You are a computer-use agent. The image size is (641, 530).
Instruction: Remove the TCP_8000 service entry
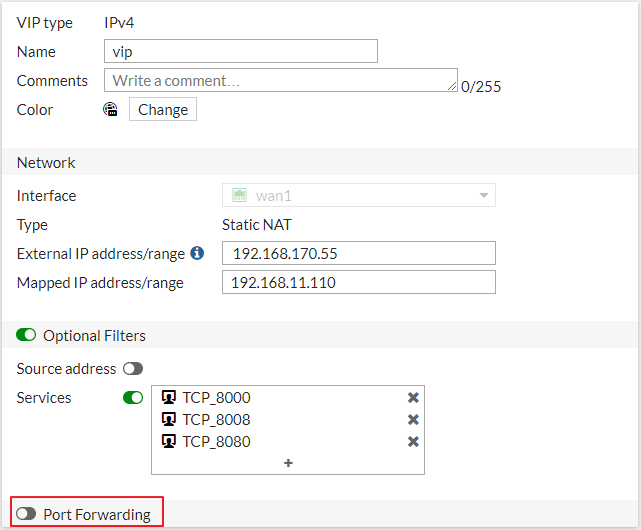(413, 398)
